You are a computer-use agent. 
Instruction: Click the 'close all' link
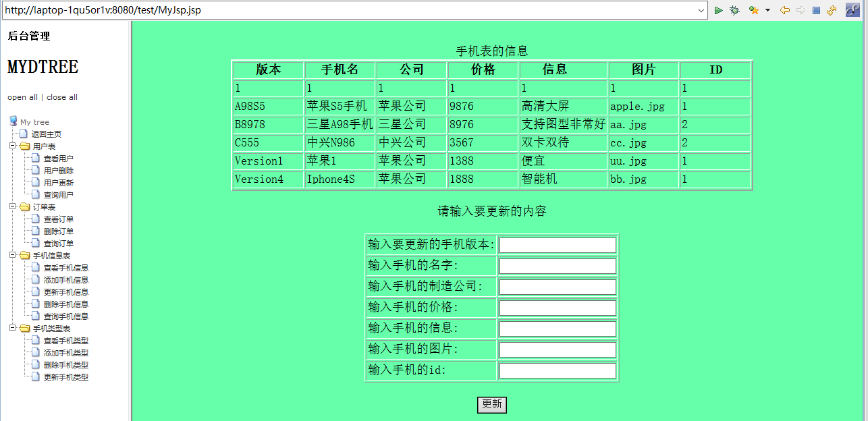point(62,97)
